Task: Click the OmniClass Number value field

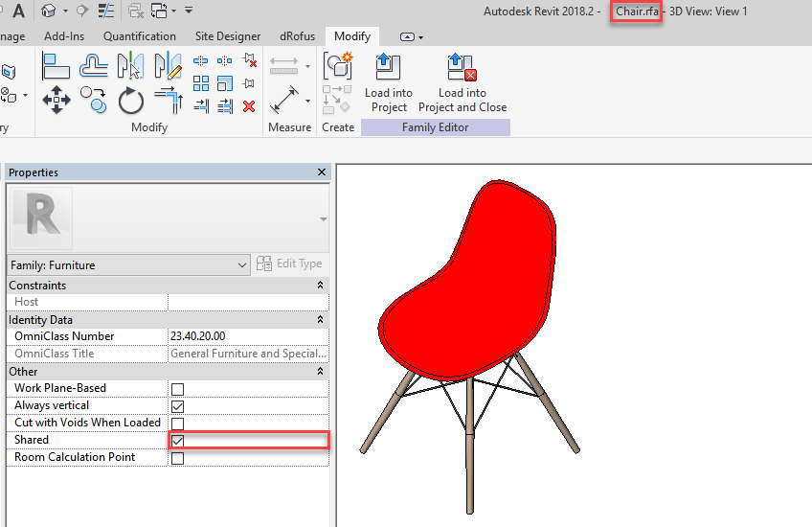Action: (x=247, y=336)
